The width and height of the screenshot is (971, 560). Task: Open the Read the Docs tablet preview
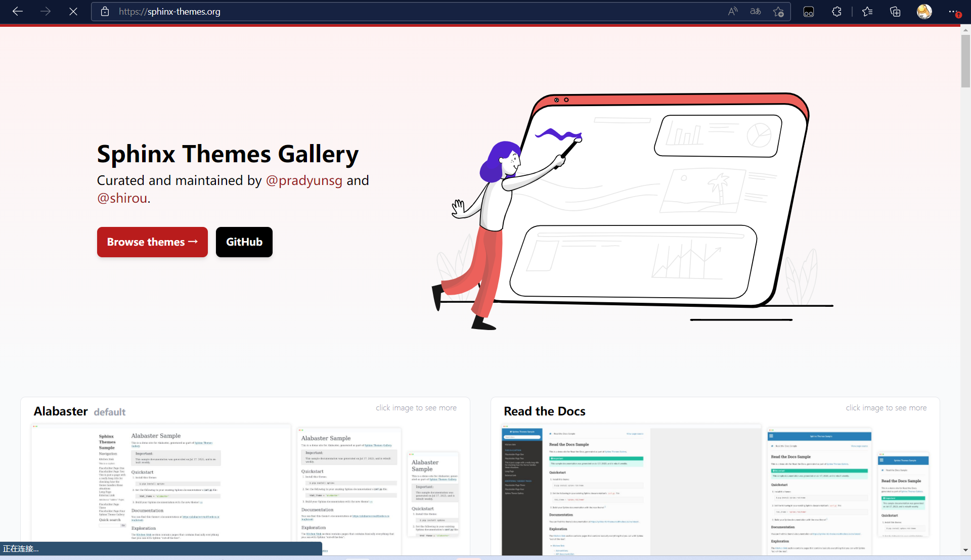click(819, 491)
